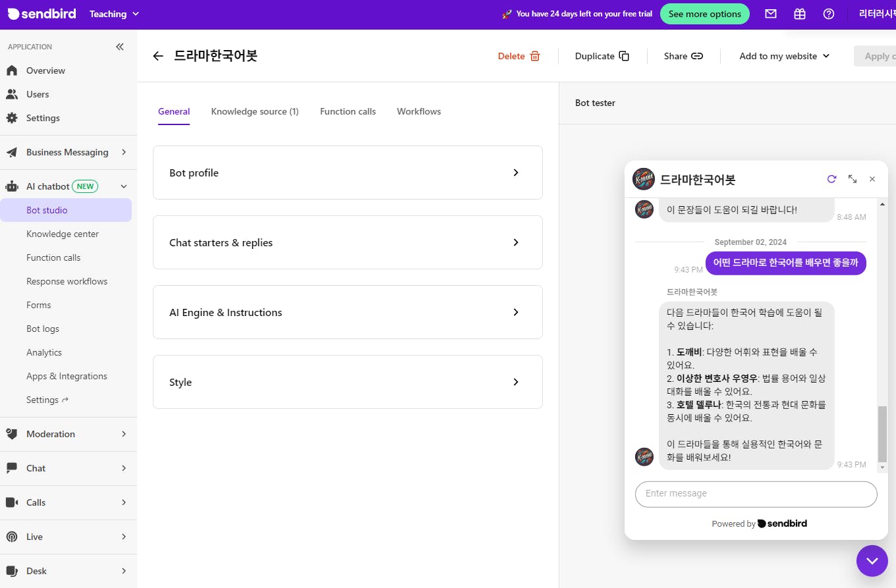Viewport: 896px width, 588px height.
Task: Go back using the left arrow icon
Action: tap(158, 56)
